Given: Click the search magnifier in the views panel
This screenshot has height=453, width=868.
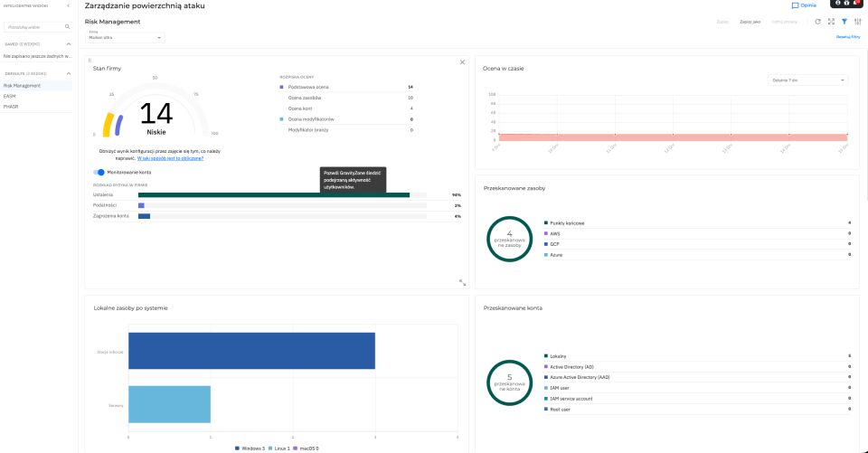Looking at the screenshot, I should click(67, 27).
